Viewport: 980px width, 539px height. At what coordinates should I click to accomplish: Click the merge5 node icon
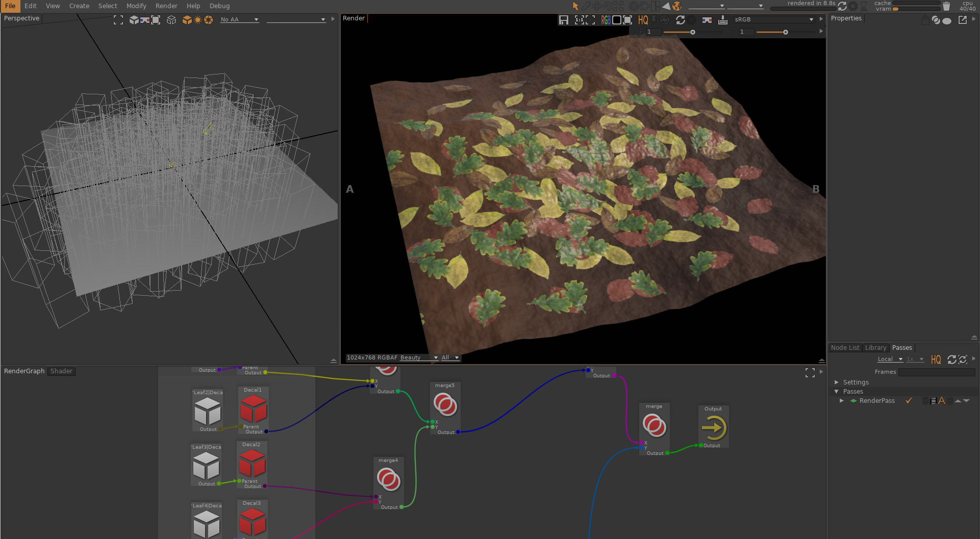tap(445, 405)
